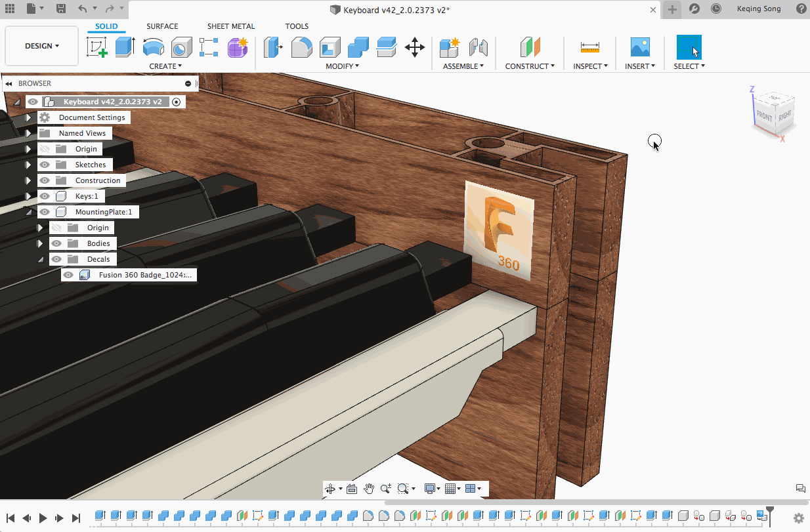Expand the Bodies folder under MountingPlate

[x=40, y=243]
